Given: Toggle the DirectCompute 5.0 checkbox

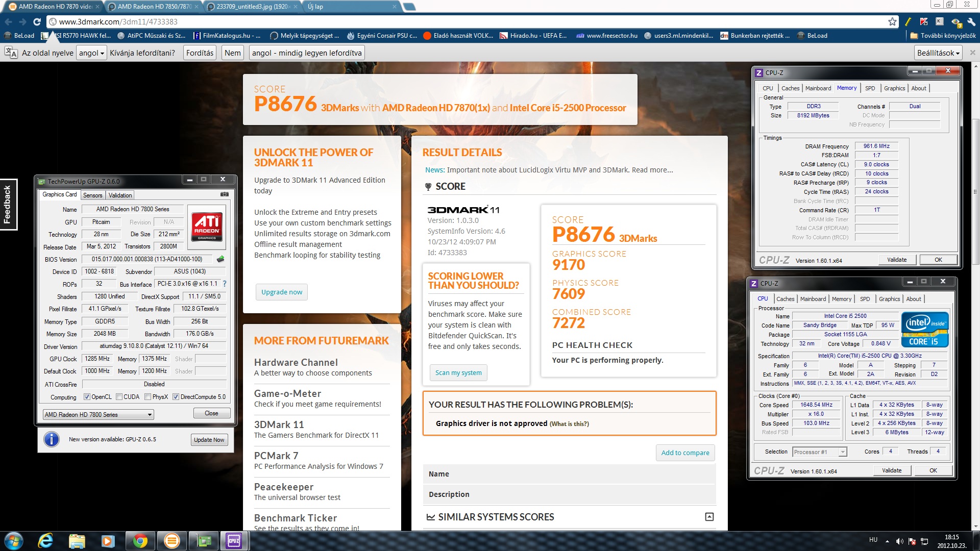Looking at the screenshot, I should pyautogui.click(x=176, y=397).
